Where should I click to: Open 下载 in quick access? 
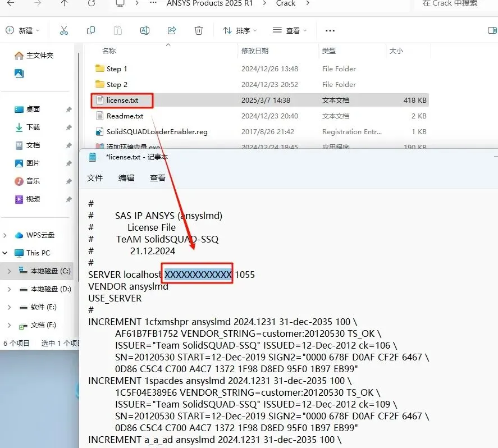(x=28, y=127)
